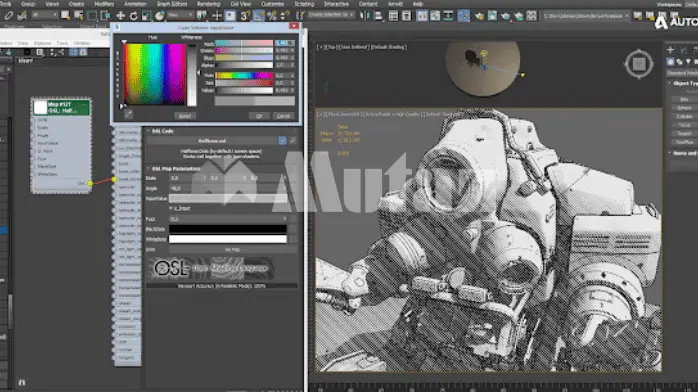Open the Animation menu
Image resolution: width=698 pixels, height=392 pixels.
[x=135, y=4]
